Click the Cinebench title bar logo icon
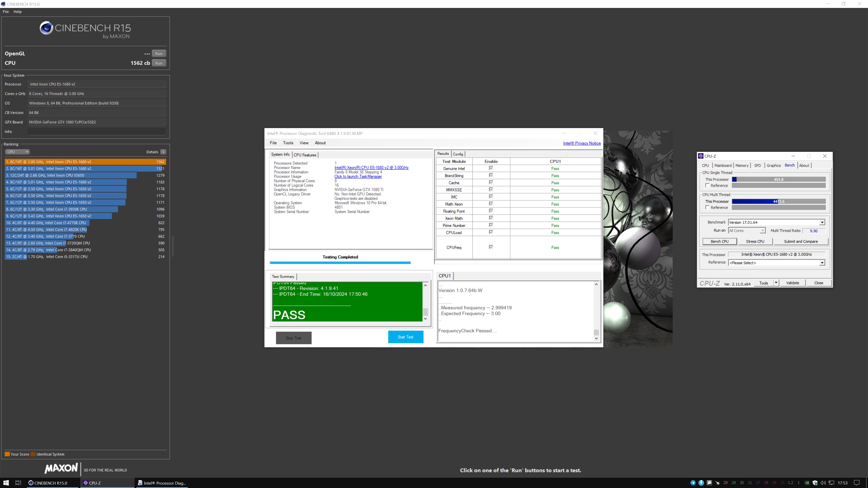The width and height of the screenshot is (868, 488). 3,4
